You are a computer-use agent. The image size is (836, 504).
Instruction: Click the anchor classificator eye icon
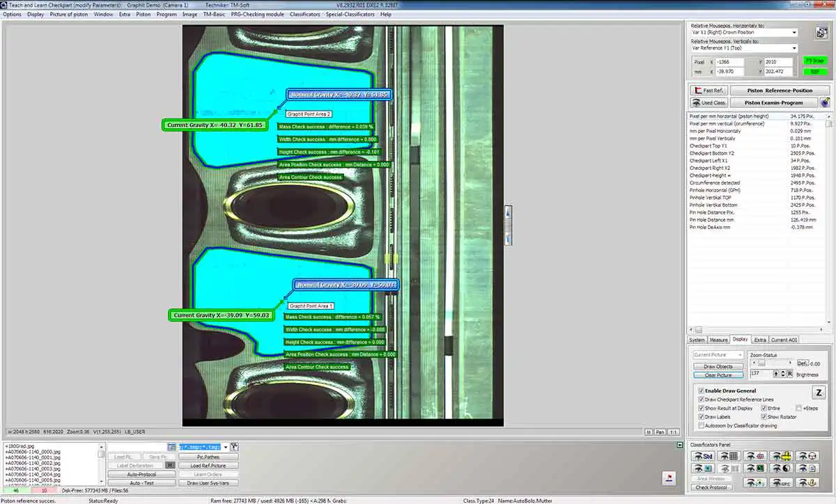pos(807,482)
